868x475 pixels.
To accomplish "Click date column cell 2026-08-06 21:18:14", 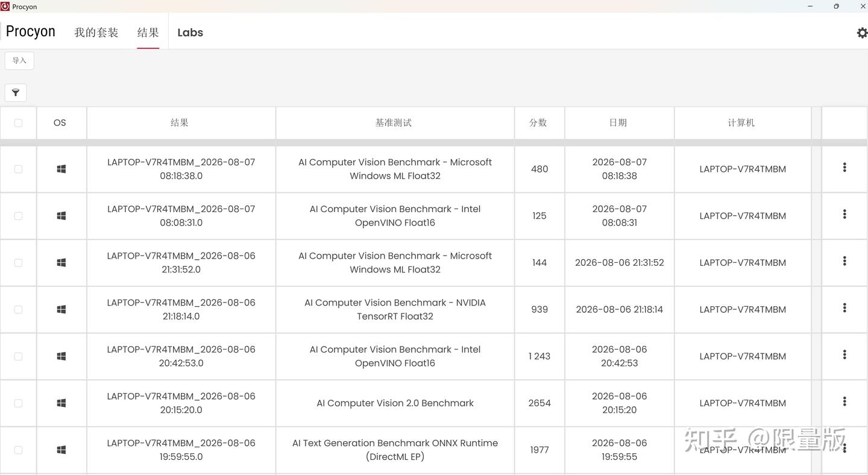I will point(620,309).
